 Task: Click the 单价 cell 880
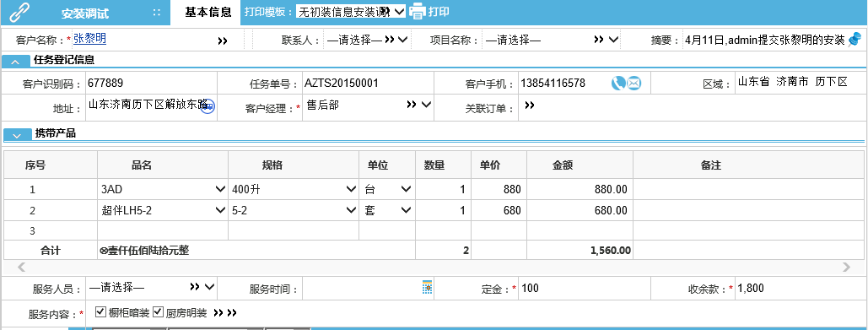(x=499, y=189)
